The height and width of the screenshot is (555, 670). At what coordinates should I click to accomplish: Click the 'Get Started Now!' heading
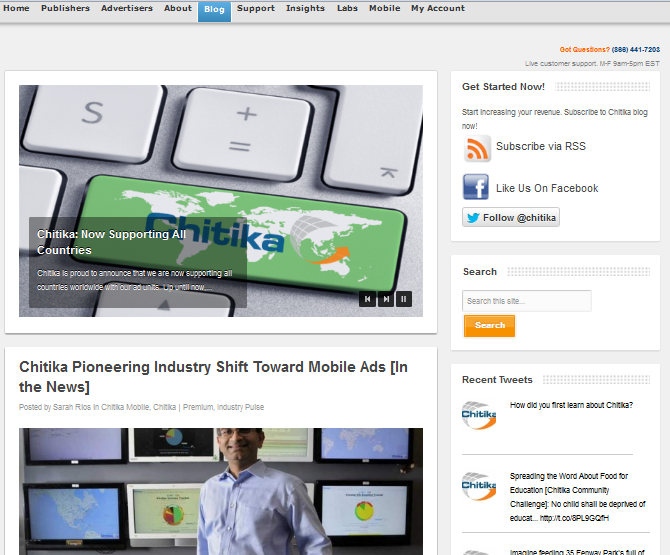[x=503, y=87]
